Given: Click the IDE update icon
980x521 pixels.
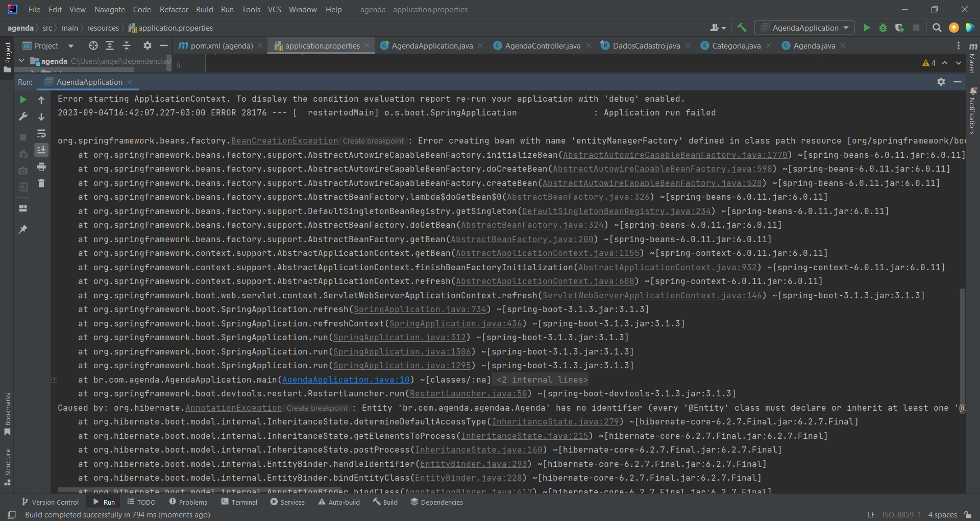Looking at the screenshot, I should (953, 28).
